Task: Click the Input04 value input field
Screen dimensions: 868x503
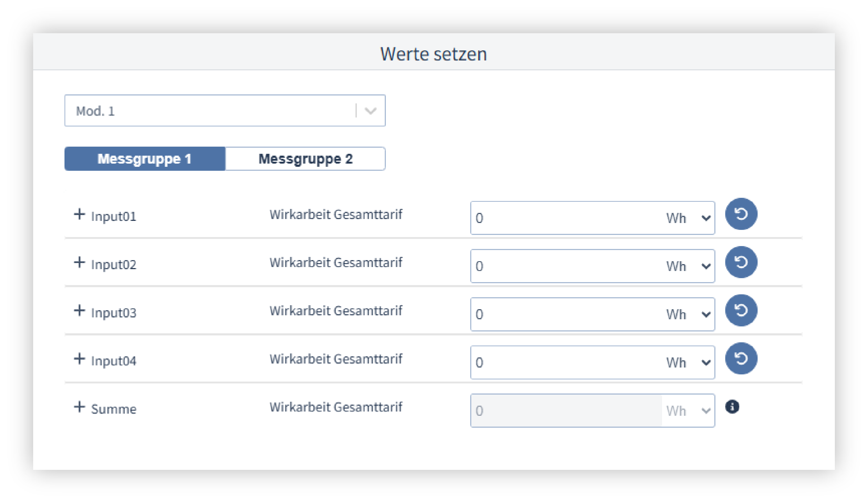Action: [565, 363]
